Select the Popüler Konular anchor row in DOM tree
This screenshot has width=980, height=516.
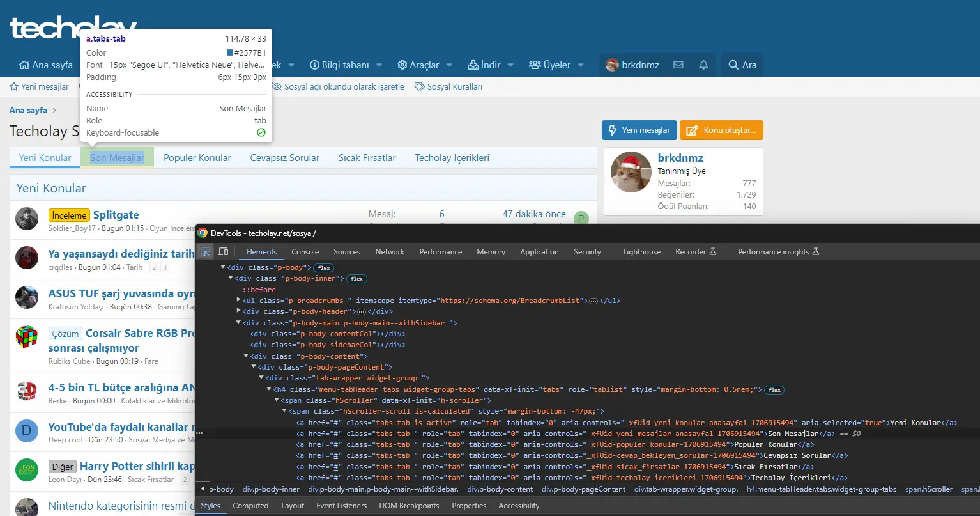click(555, 444)
